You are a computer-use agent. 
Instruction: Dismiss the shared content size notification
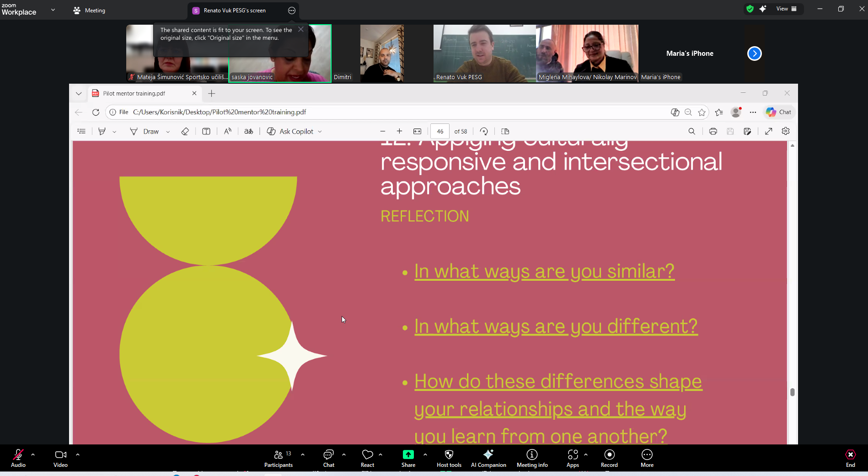pyautogui.click(x=300, y=29)
